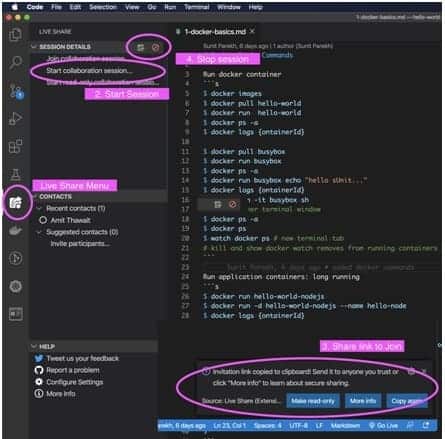
Task: Click the More info notification button
Action: tap(363, 401)
